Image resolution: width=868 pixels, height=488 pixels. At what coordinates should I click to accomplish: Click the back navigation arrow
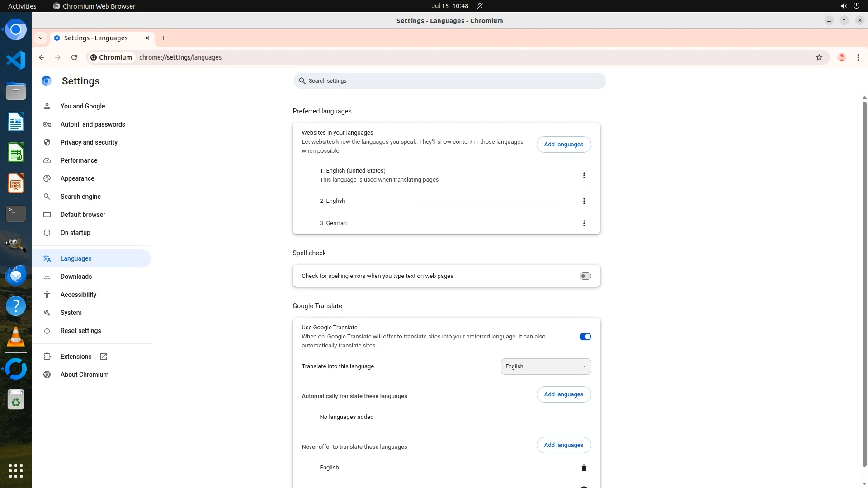(x=42, y=57)
